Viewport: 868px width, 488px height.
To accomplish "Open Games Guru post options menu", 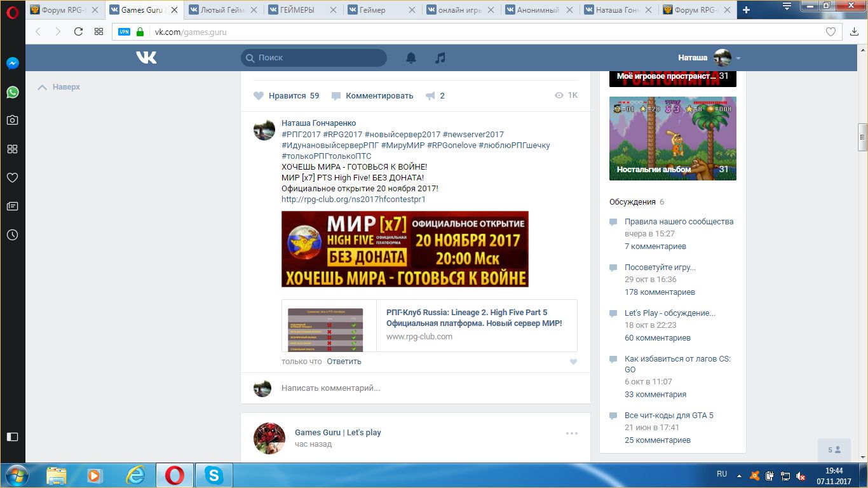I will click(572, 433).
